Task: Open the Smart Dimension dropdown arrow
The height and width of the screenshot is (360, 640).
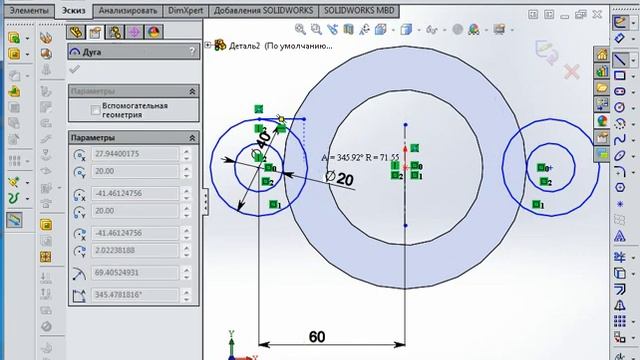Action: point(633,39)
